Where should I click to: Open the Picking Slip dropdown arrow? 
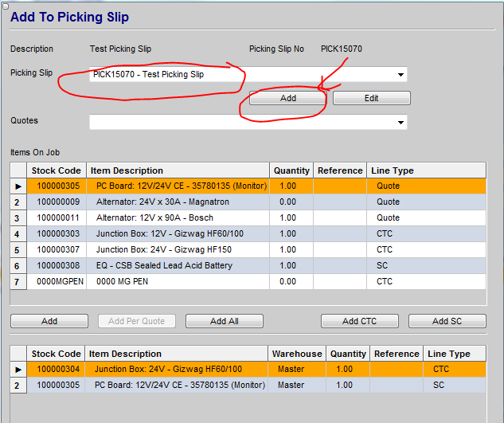400,75
